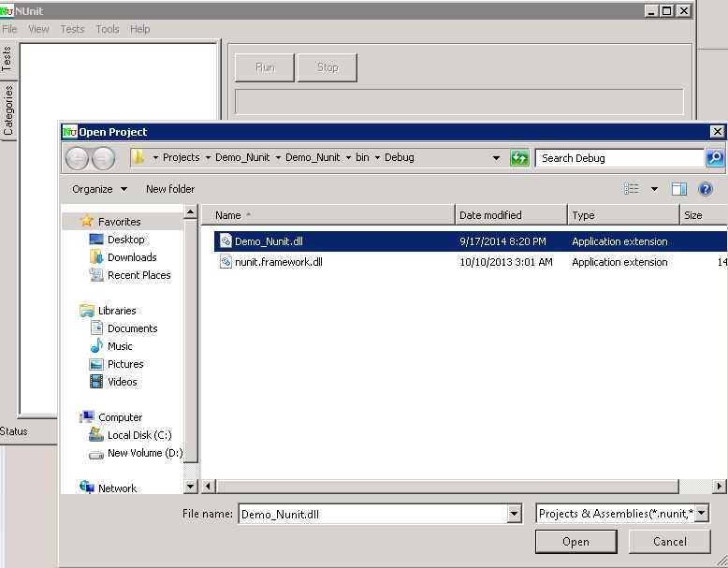Expand arrow before Projects in breadcrumb
Screen dimensions: 728x568
pyautogui.click(x=155, y=158)
